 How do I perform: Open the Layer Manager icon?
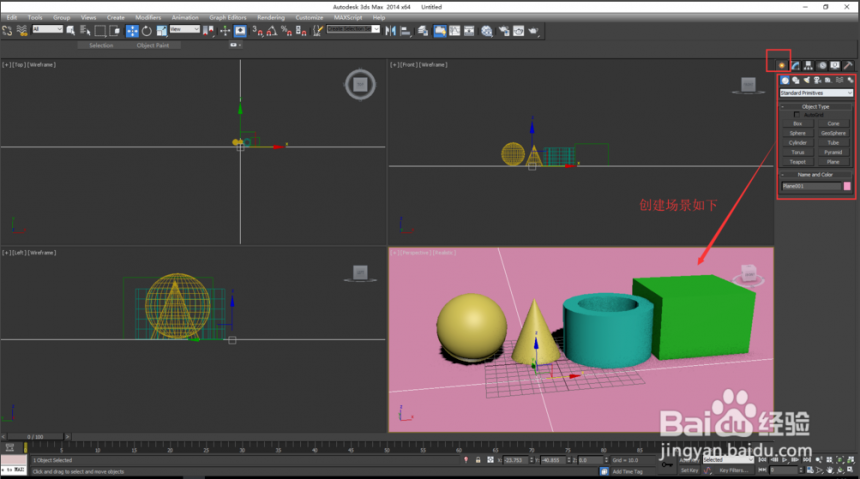pyautogui.click(x=422, y=31)
